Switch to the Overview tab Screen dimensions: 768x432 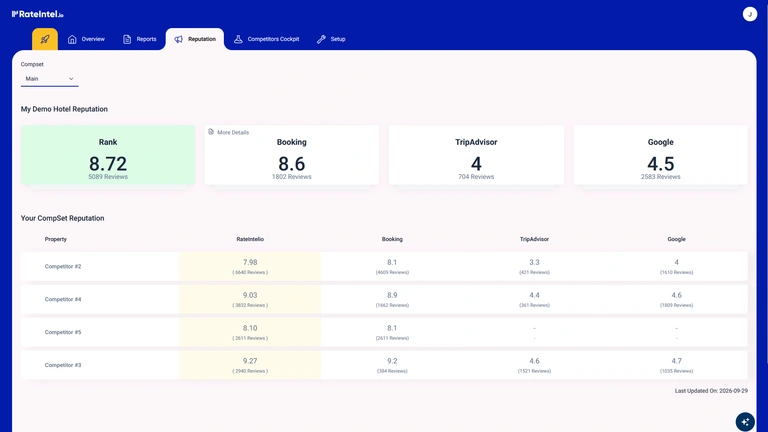86,39
